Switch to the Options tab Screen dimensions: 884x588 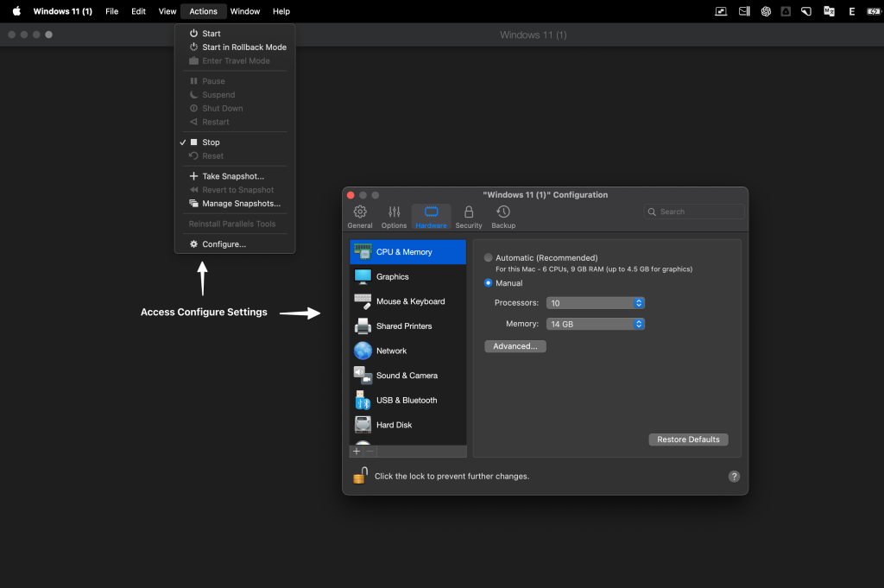coord(394,212)
